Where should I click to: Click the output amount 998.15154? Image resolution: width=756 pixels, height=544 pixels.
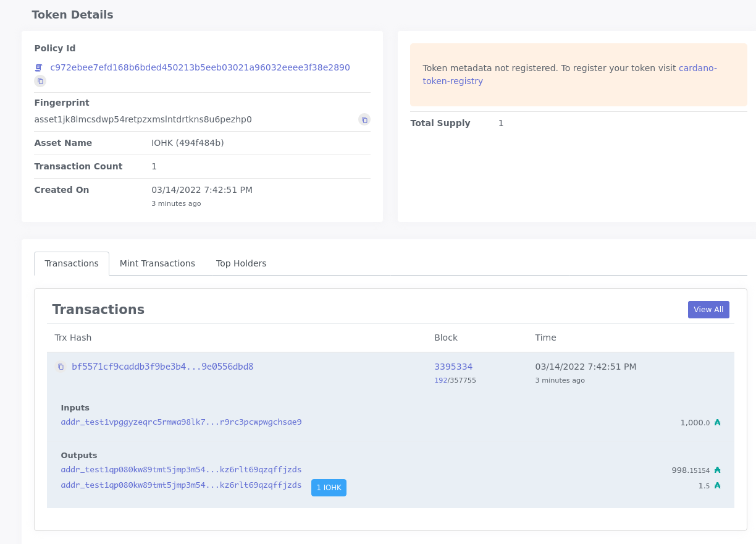click(691, 470)
